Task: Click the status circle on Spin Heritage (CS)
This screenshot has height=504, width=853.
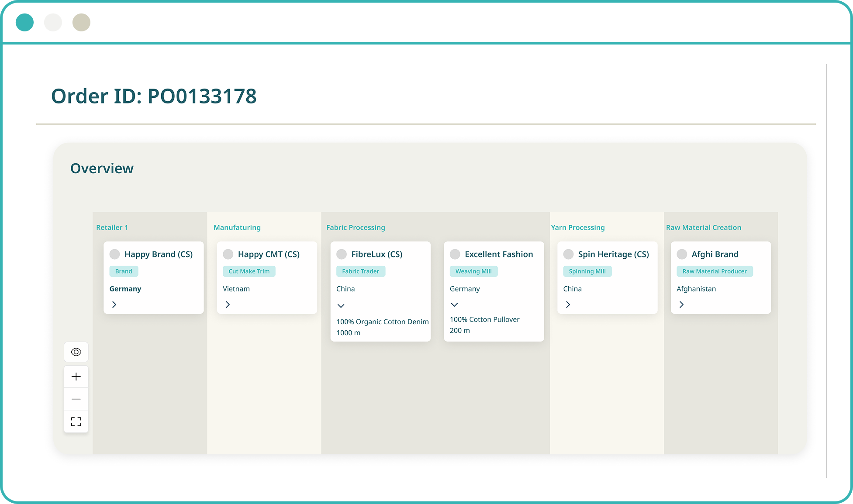Action: click(x=568, y=254)
